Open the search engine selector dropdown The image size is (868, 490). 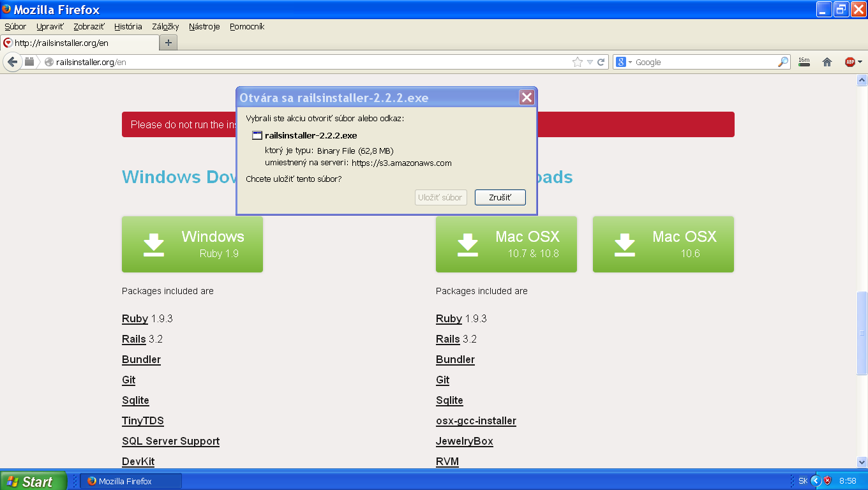point(630,62)
